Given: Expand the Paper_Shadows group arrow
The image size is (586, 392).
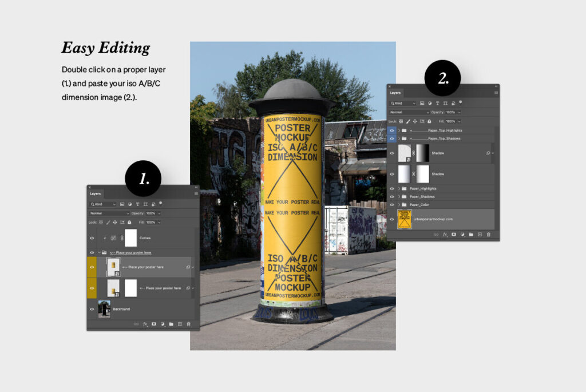Looking at the screenshot, I should point(399,196).
